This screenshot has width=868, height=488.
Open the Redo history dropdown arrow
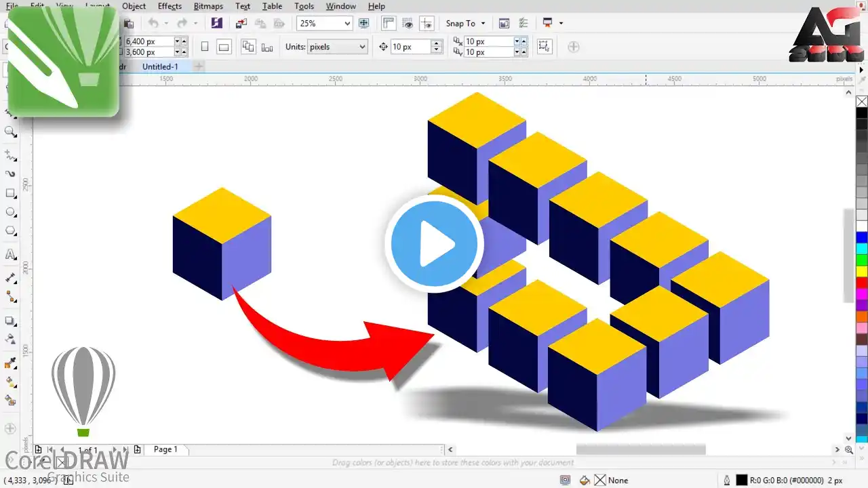point(196,23)
